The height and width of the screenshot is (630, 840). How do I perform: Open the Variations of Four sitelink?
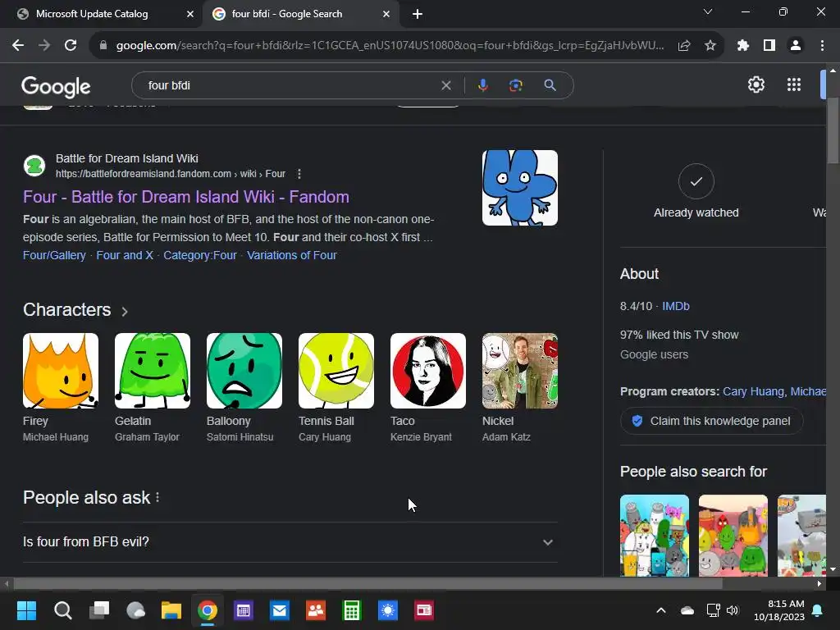291,256
